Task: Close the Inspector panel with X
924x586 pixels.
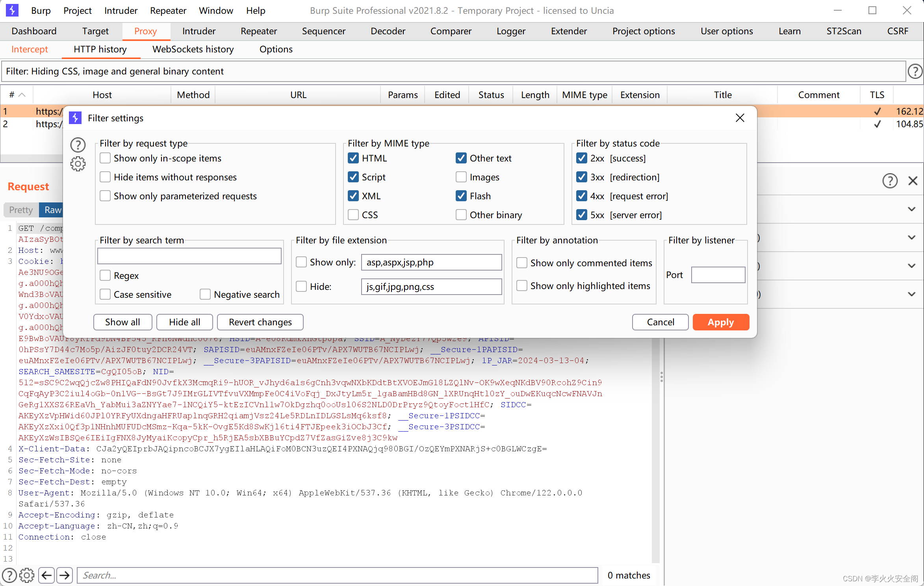Action: tap(913, 181)
